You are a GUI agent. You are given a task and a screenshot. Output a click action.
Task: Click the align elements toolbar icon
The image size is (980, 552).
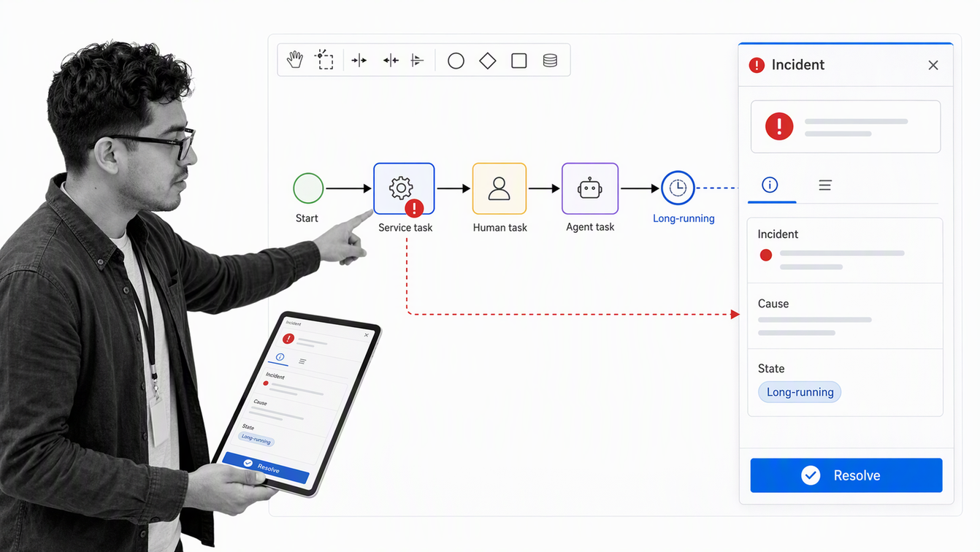coord(418,61)
